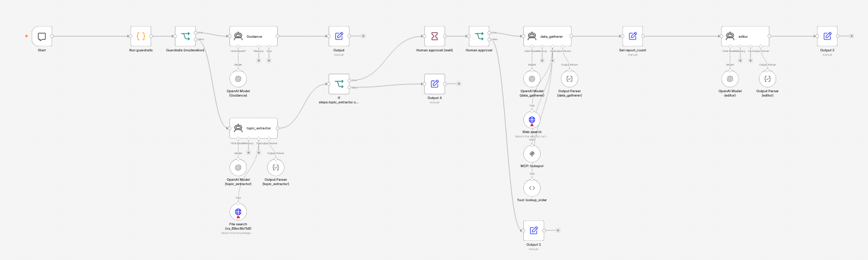Viewport: 868px width, 260px height.
Task: Select the Guardrails (moderation) branch node
Action: coord(185,36)
